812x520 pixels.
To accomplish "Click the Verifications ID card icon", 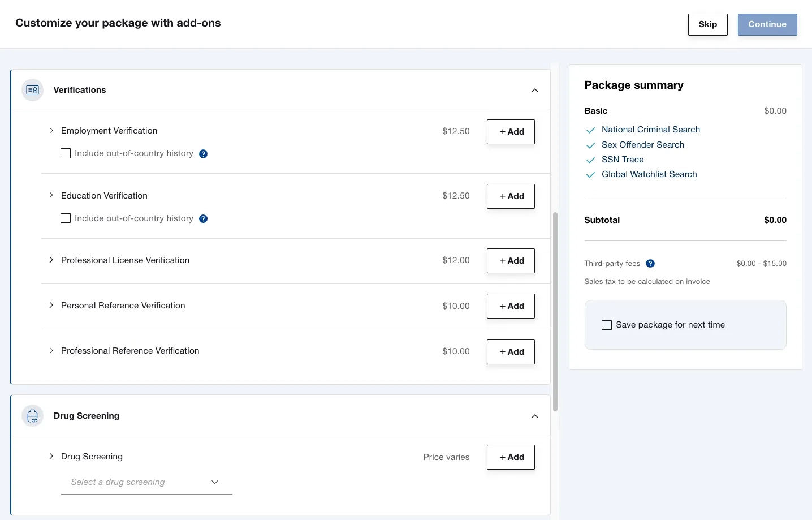I will pos(32,90).
